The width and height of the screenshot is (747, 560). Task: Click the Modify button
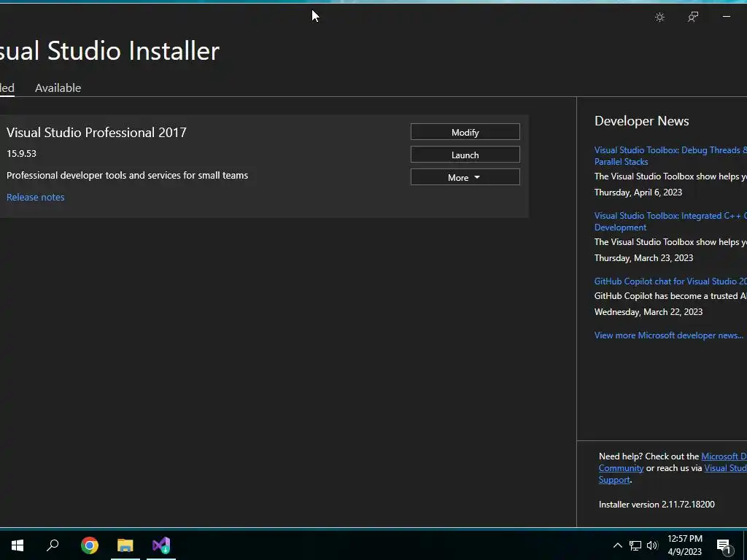(x=465, y=132)
